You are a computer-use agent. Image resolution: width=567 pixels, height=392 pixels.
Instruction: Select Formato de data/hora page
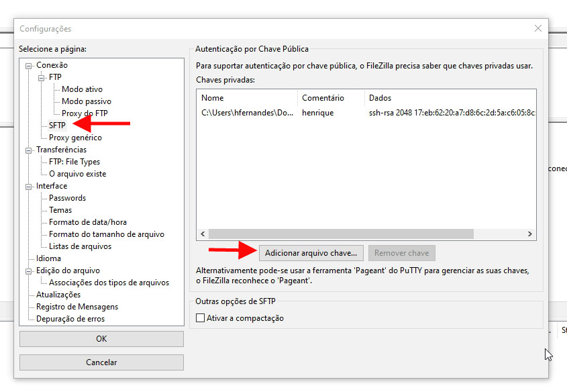[88, 222]
